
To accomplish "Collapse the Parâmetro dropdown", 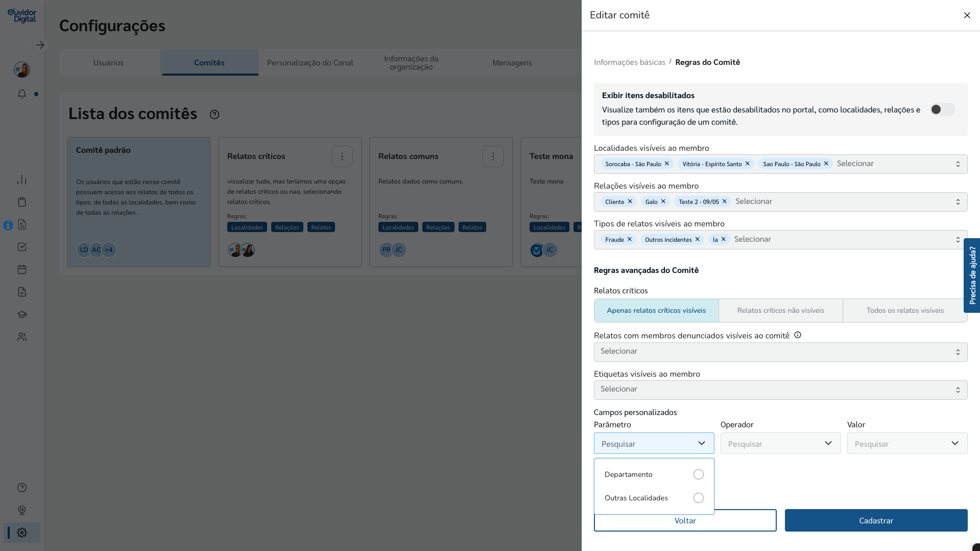I will [x=654, y=443].
